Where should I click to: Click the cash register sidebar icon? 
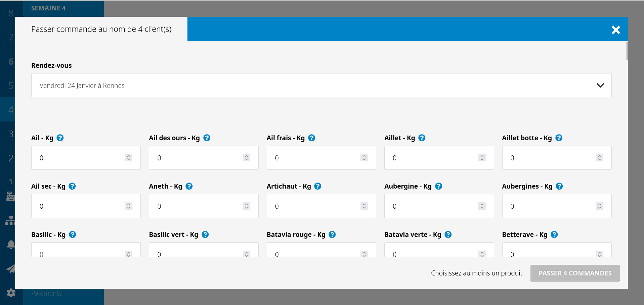point(11,196)
